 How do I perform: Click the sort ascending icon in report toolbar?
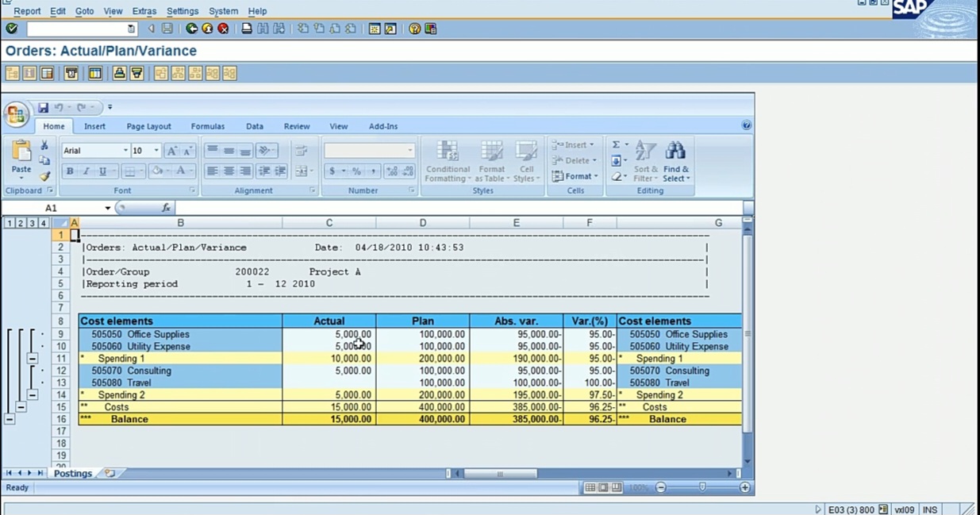[x=119, y=73]
